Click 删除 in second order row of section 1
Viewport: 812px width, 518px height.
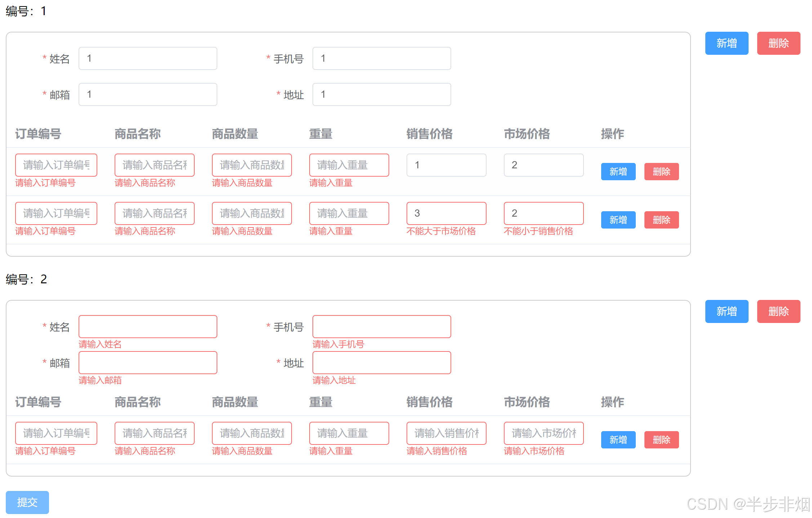(661, 220)
